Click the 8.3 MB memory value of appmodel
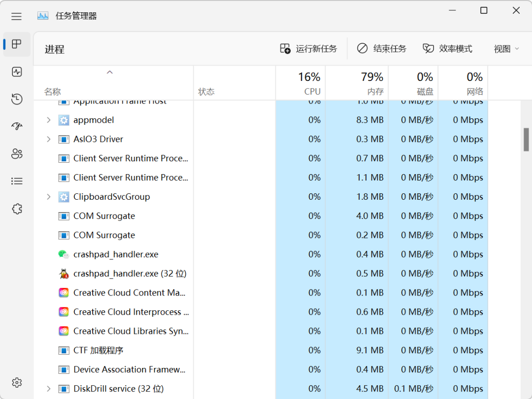 click(x=370, y=120)
